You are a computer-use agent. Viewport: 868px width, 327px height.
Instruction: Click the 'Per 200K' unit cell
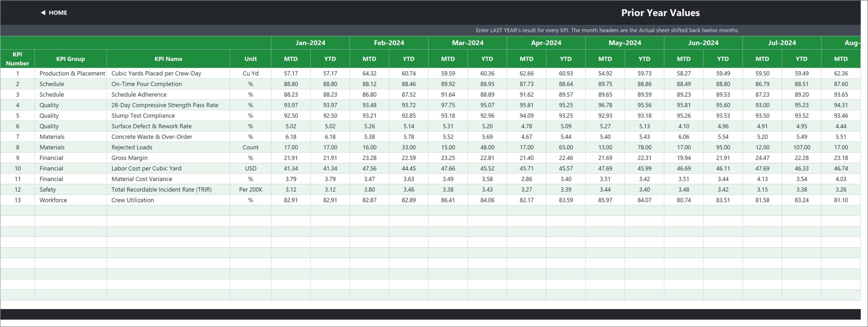251,189
